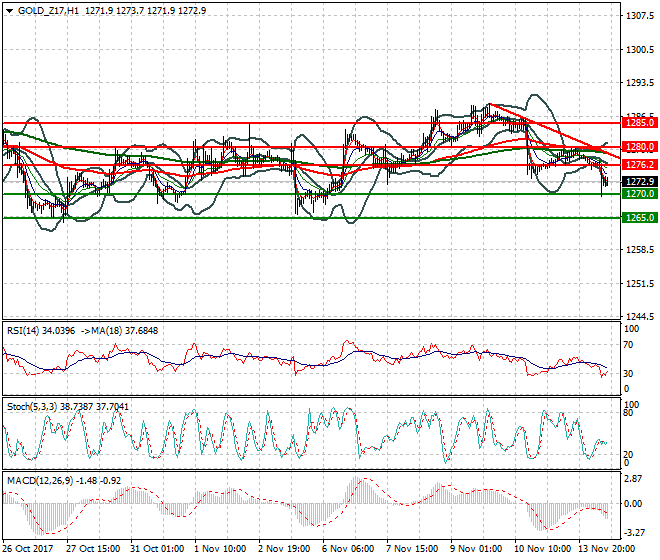Click the MACD scale value 2.87
Viewport: 660px width, 560px height.
click(x=634, y=479)
